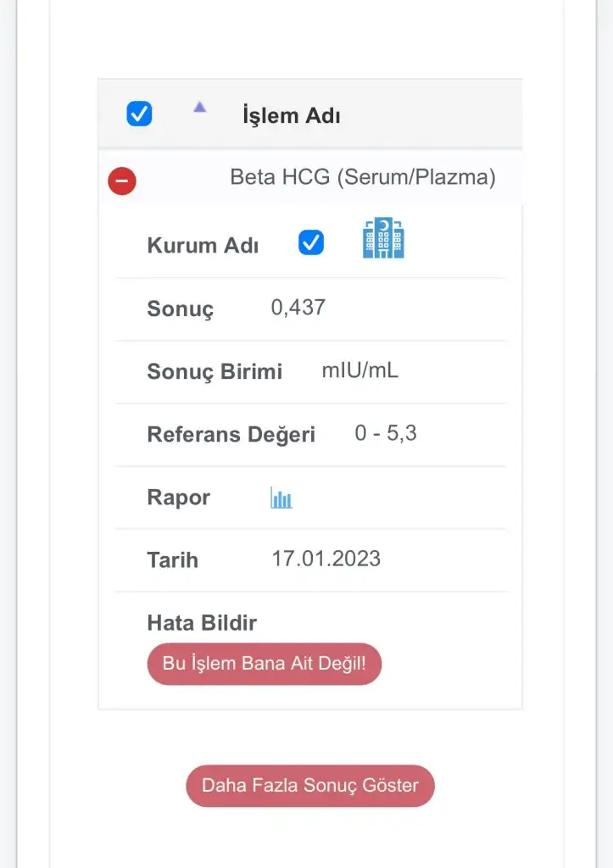This screenshot has width=613, height=868.
Task: Collapse the row with red minus icon
Action: [122, 181]
